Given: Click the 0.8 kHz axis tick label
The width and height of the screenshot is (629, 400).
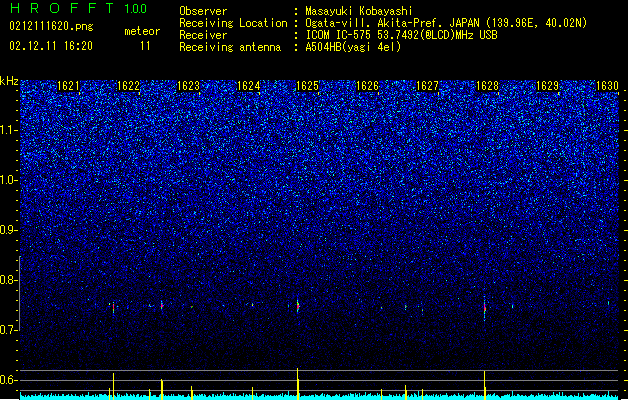Looking at the screenshot, I should 8,280.
